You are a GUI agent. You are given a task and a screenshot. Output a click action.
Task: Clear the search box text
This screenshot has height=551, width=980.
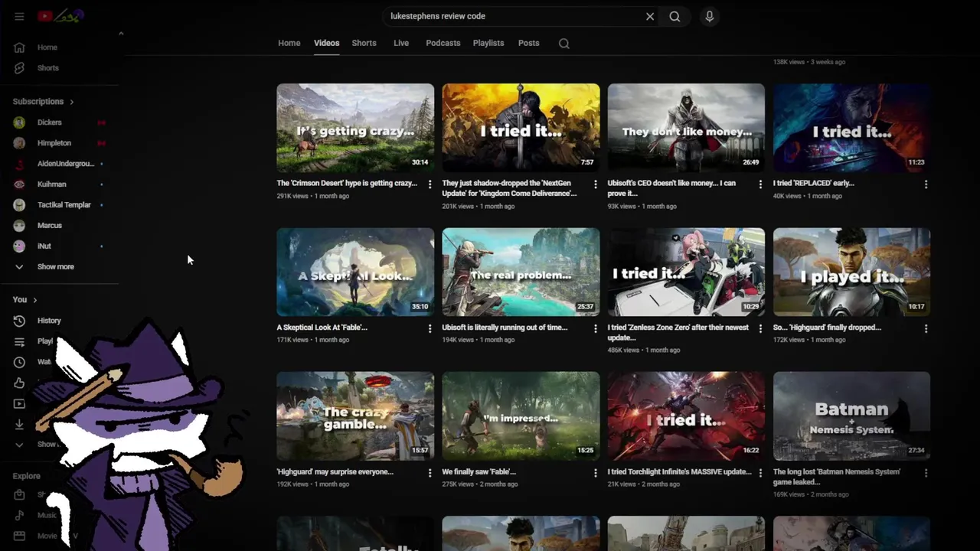pyautogui.click(x=650, y=16)
